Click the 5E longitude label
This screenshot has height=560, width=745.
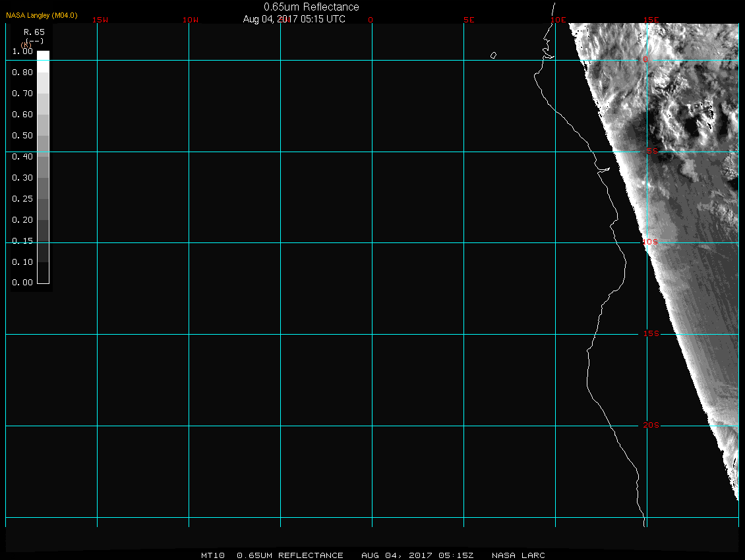pyautogui.click(x=469, y=20)
